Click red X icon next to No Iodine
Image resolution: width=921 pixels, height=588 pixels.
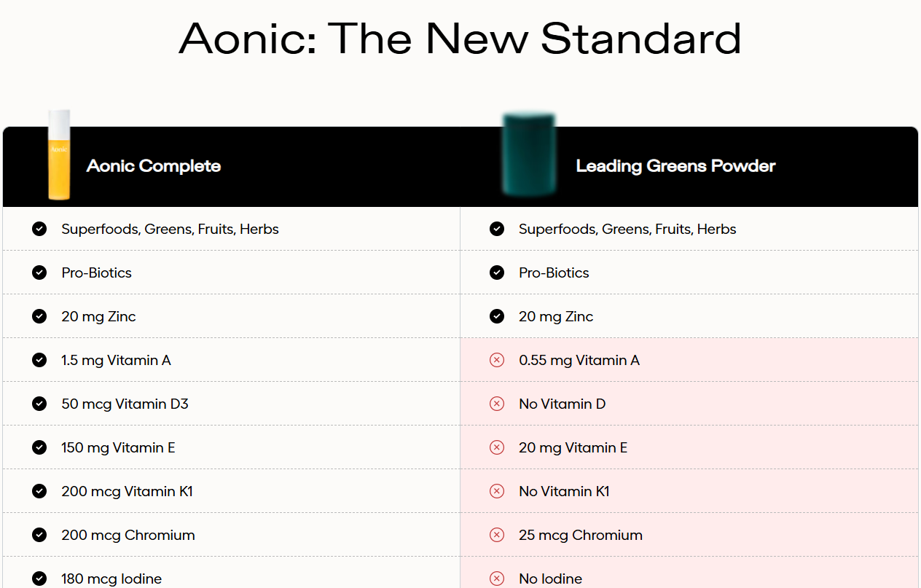pos(497,579)
